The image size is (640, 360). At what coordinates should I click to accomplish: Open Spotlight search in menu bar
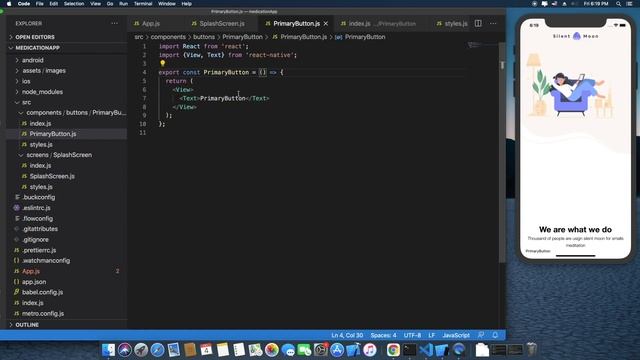coord(619,4)
